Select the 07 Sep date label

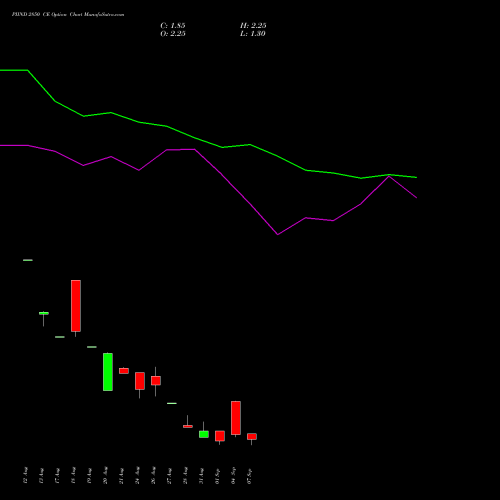pos(250,475)
